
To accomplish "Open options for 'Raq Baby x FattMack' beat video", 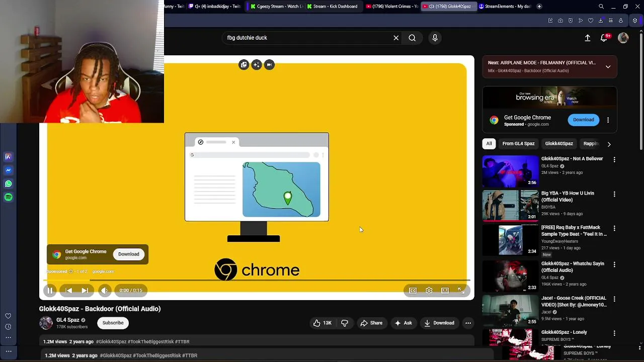I will (x=614, y=228).
